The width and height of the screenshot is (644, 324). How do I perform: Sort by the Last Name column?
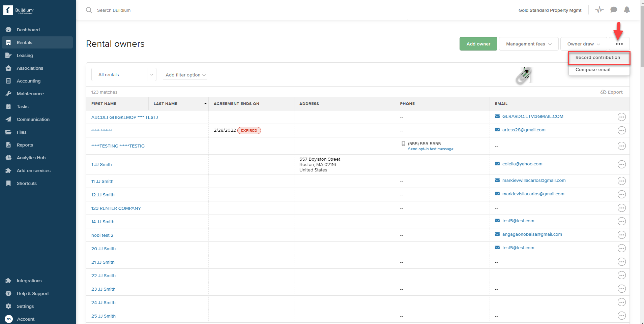tap(178, 104)
